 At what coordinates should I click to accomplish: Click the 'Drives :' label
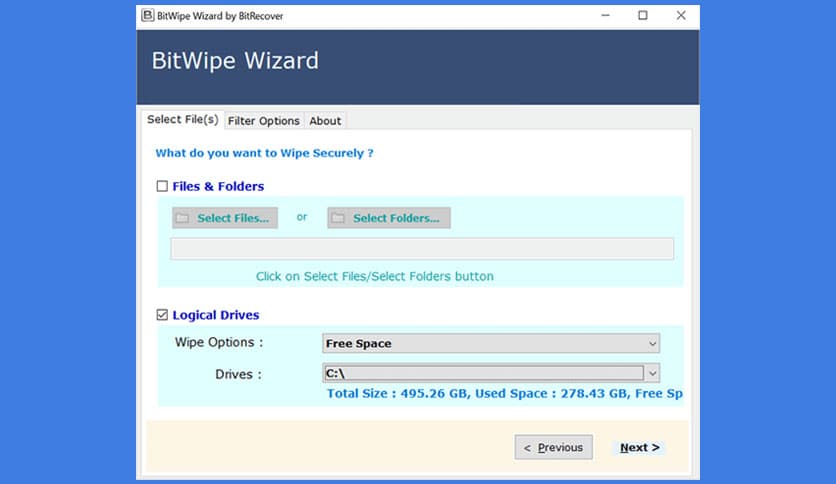point(238,374)
